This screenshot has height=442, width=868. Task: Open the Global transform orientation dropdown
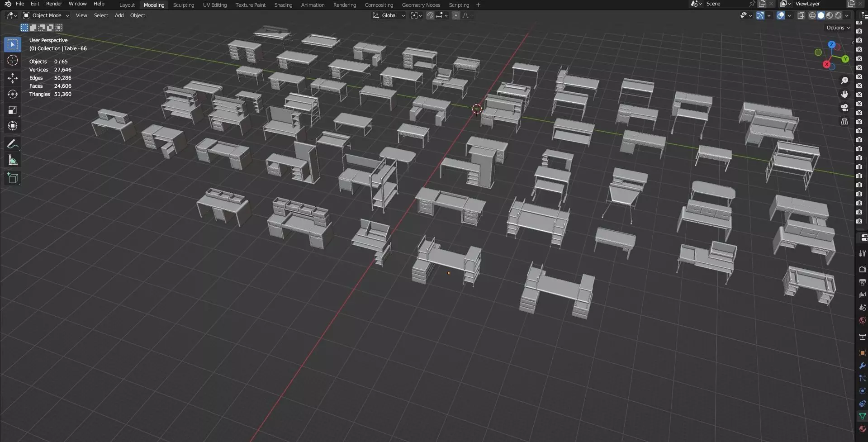(x=389, y=15)
